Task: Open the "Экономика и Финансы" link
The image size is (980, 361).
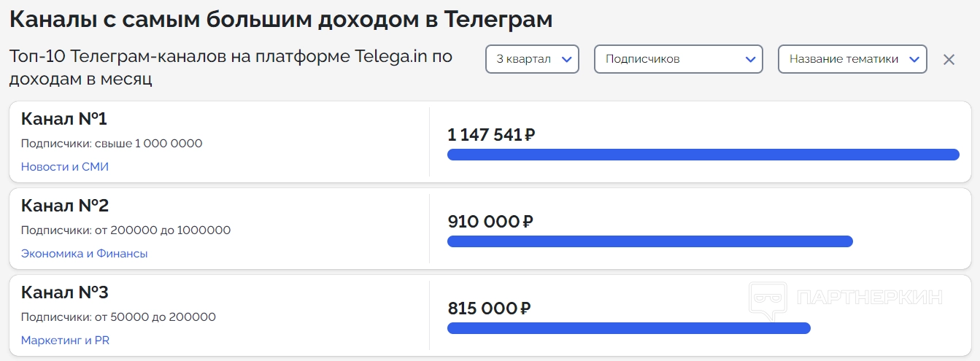Action: (85, 253)
